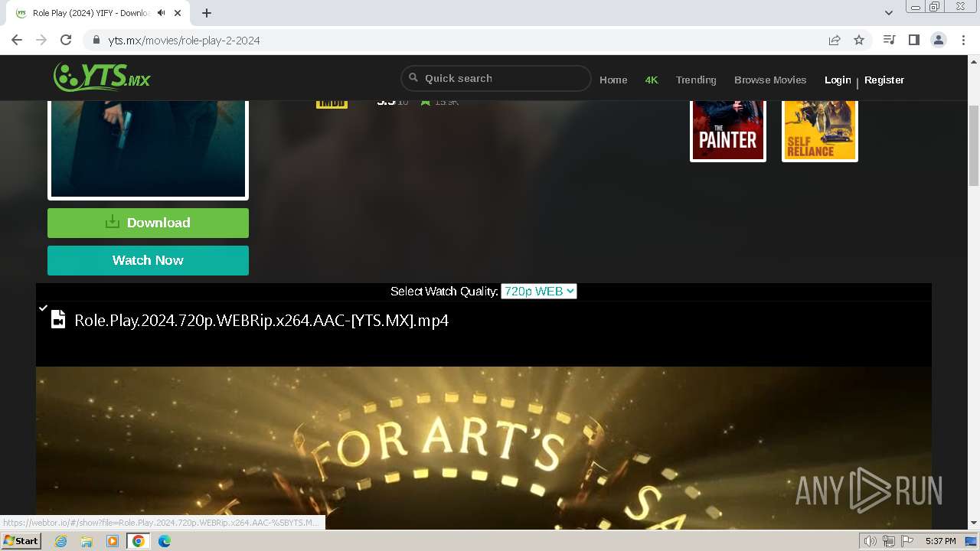The image size is (980, 551).
Task: Go forward in browser history
Action: (x=41, y=40)
